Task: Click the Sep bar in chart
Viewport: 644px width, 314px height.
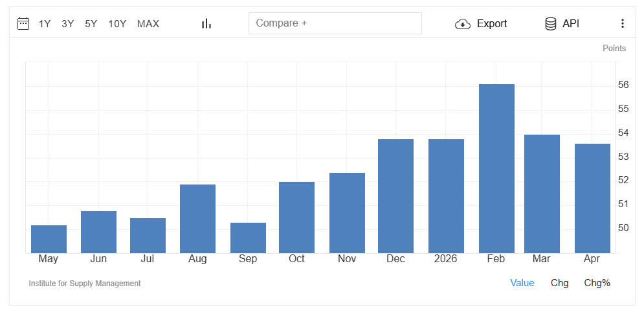Action: pos(248,238)
